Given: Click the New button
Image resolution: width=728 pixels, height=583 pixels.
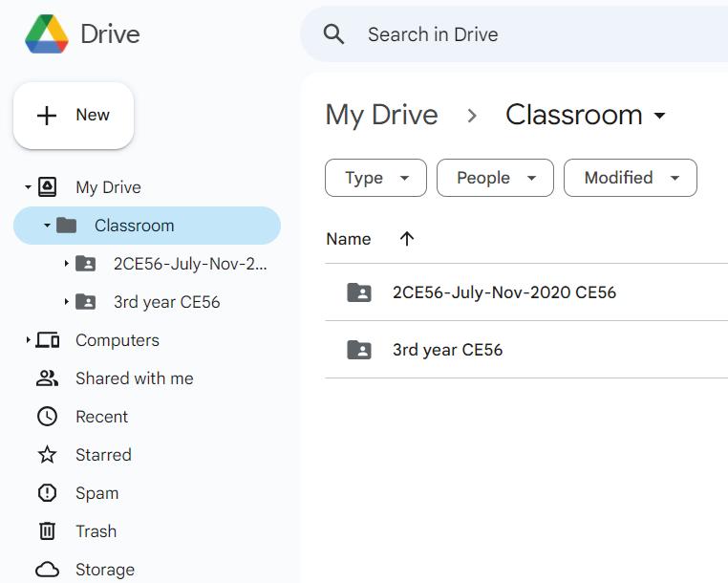Looking at the screenshot, I should 74,116.
